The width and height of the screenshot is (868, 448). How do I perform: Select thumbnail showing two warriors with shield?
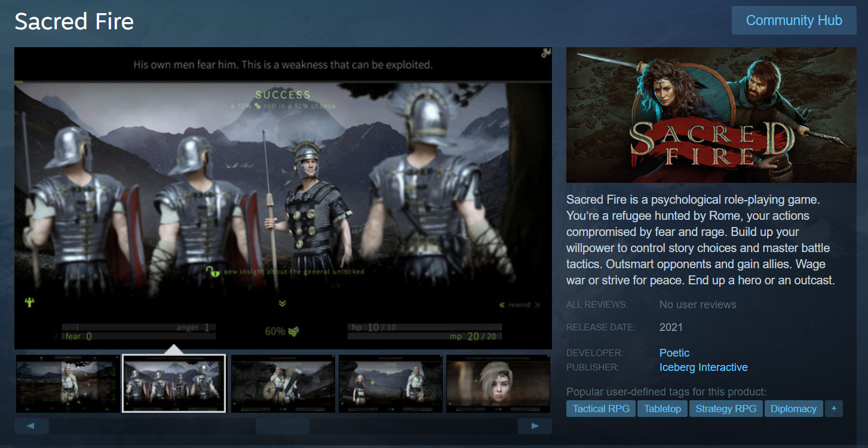[x=283, y=383]
